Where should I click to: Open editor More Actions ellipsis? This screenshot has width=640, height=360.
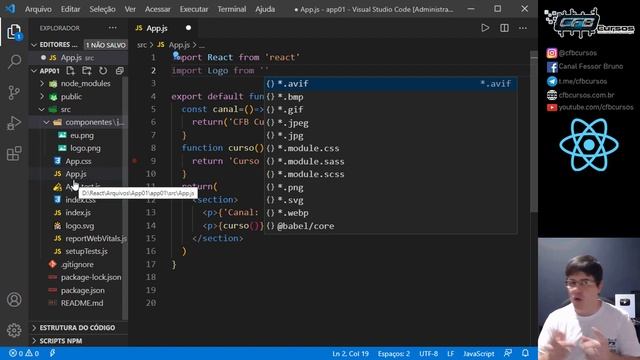(523, 28)
